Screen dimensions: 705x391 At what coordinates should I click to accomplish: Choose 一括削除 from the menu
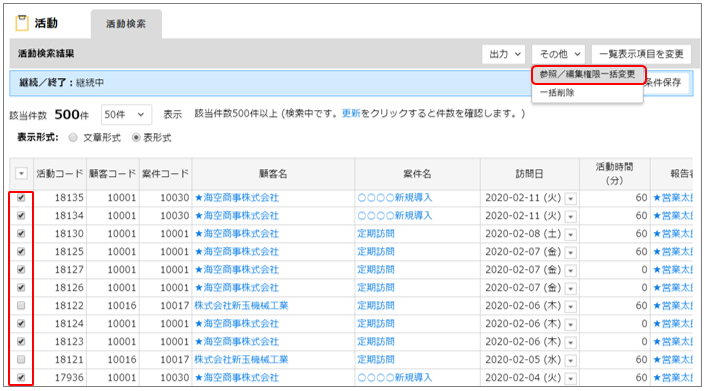click(557, 93)
